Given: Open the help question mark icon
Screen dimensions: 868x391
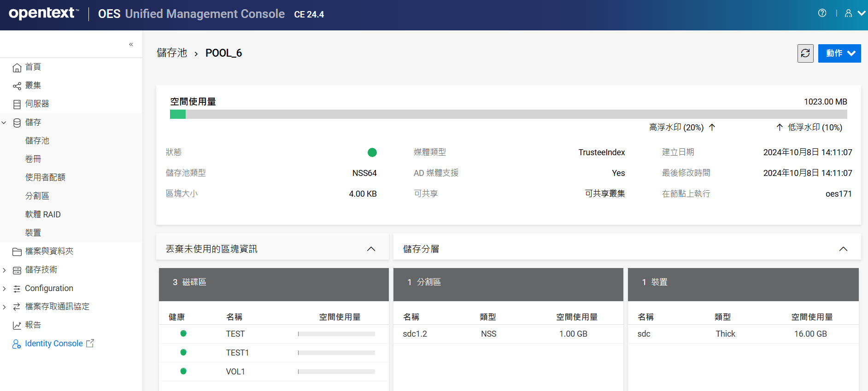Looking at the screenshot, I should (822, 13).
